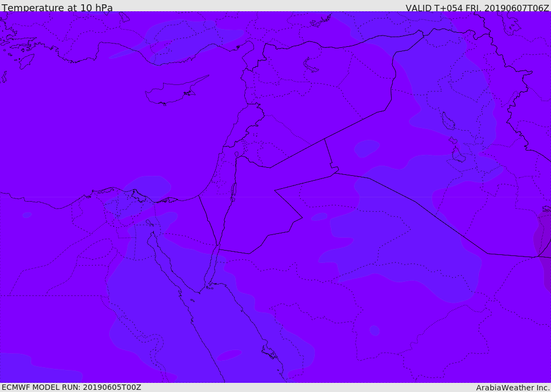Click the 'Temperature at 10 hPa' title text

[57, 8]
